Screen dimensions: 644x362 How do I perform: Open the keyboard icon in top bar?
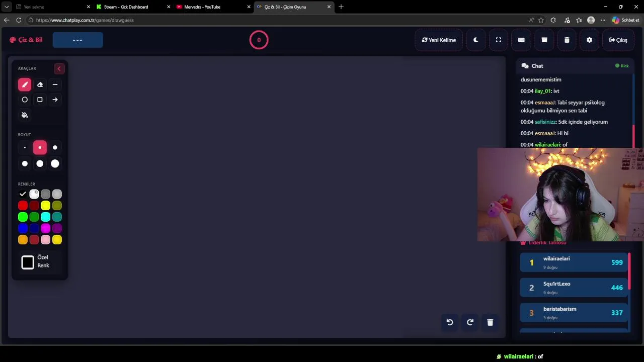coord(521,40)
